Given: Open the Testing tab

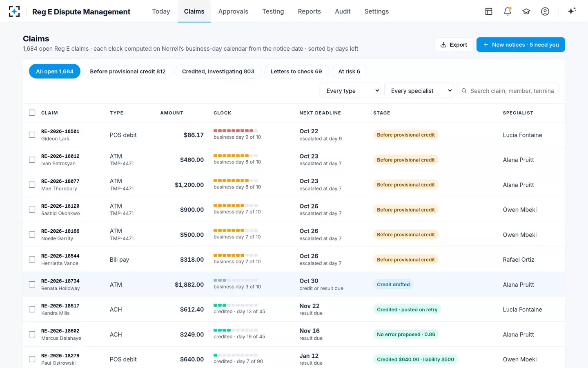Looking at the screenshot, I should point(273,11).
